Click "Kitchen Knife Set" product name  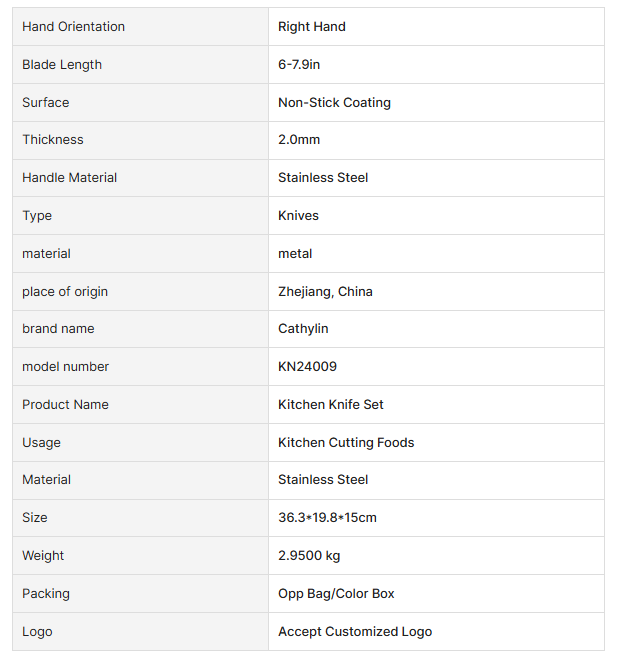point(331,405)
